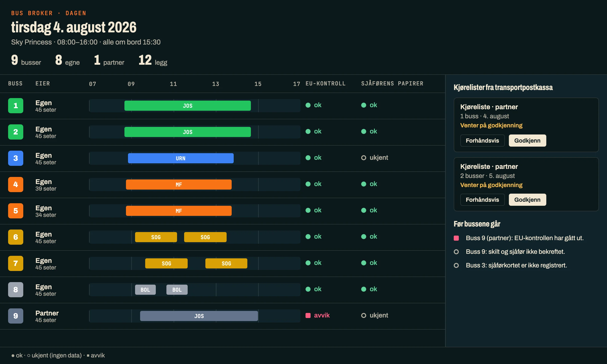Viewport: 607px width, 364px height.
Task: Click the second SOG leg on bus 7
Action: pos(226,263)
